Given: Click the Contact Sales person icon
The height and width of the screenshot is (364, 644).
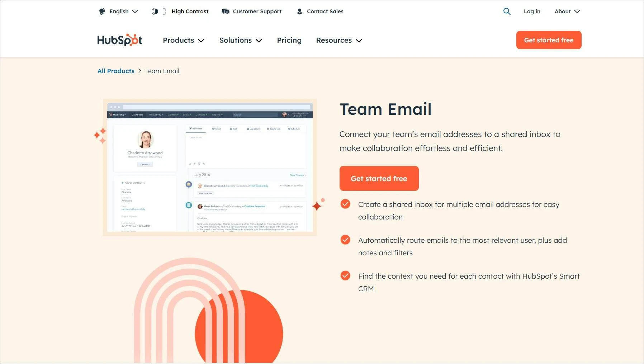Looking at the screenshot, I should [x=299, y=11].
